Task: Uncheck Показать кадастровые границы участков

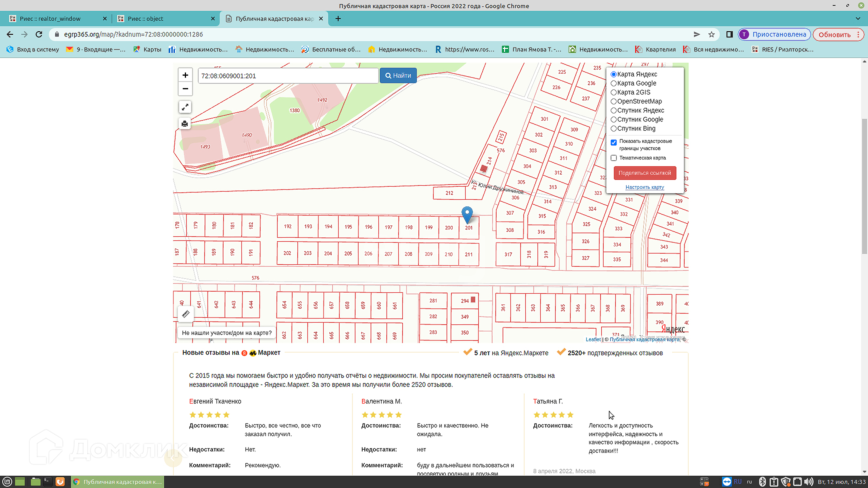Action: pyautogui.click(x=613, y=142)
